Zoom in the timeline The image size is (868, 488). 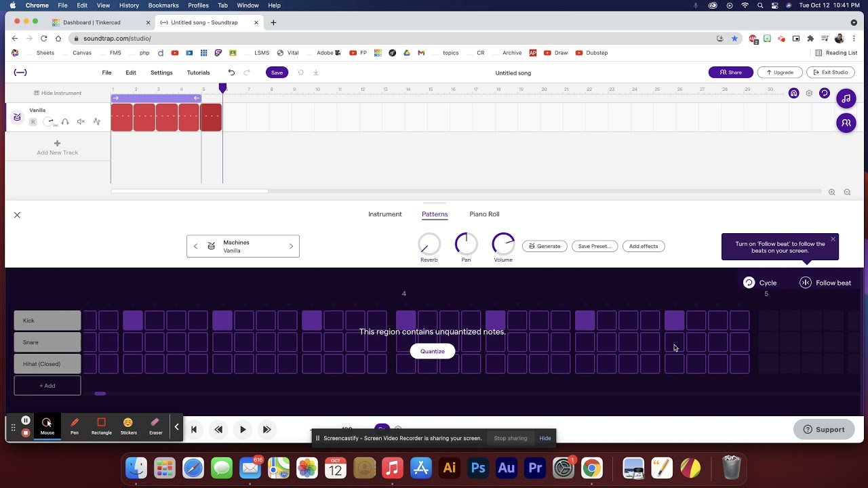click(832, 192)
